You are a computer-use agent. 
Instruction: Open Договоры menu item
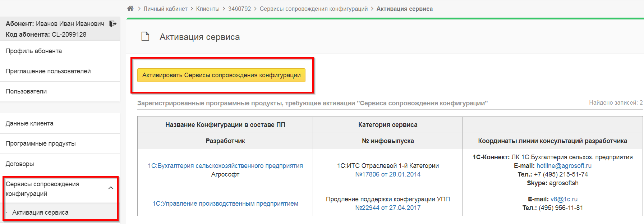(60, 164)
